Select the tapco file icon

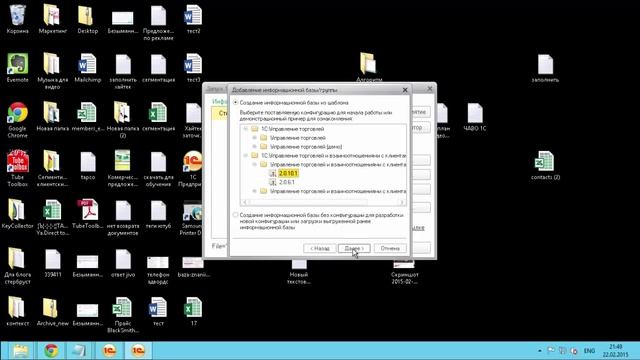coord(87,165)
